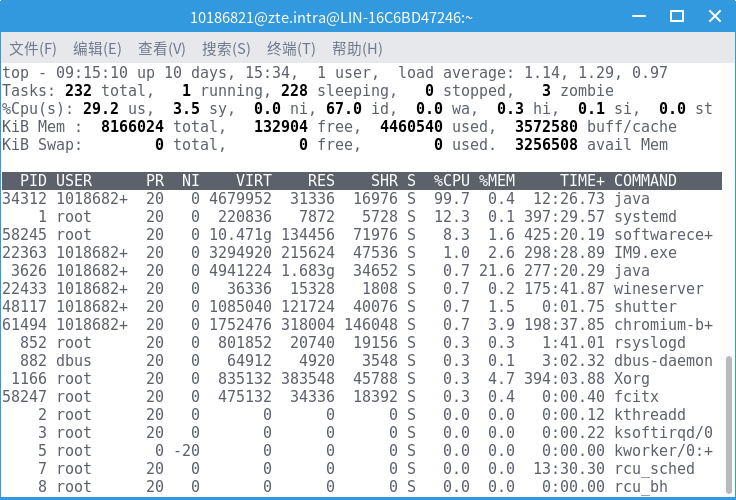Click the systemd command name
The image size is (736, 500).
tap(645, 217)
